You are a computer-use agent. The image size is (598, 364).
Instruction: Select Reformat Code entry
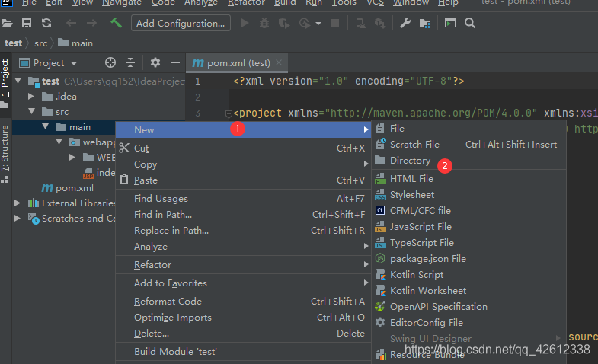pos(243,302)
